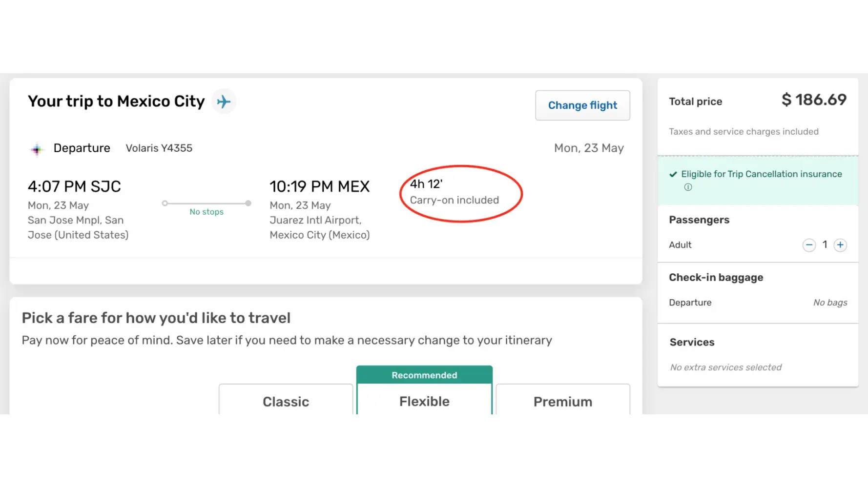This screenshot has width=868, height=488.
Task: Pick the Premium fare tab
Action: point(562,402)
